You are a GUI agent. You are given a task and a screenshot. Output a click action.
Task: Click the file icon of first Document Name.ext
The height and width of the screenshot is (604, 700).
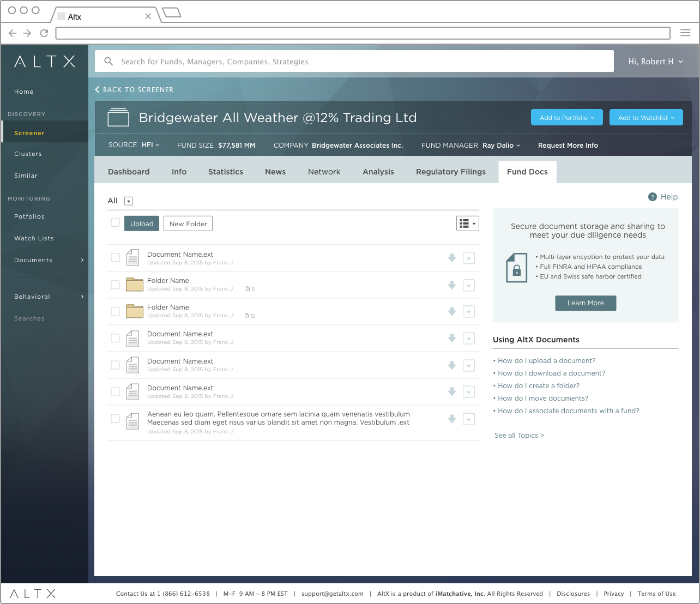pyautogui.click(x=132, y=257)
